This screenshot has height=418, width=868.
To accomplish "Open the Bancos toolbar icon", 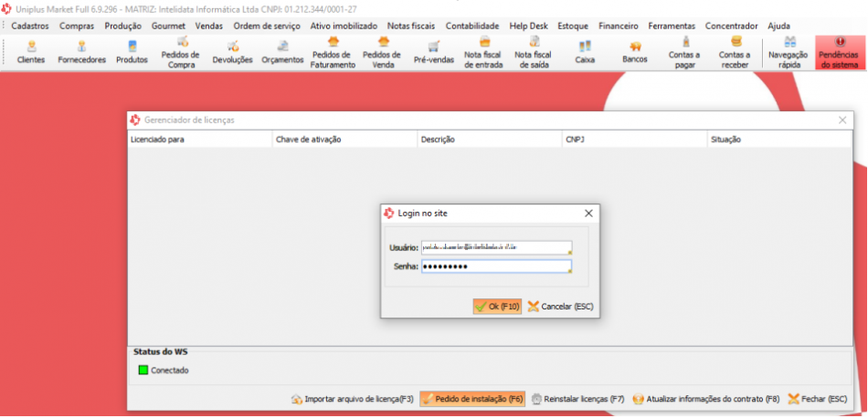I will click(x=635, y=53).
